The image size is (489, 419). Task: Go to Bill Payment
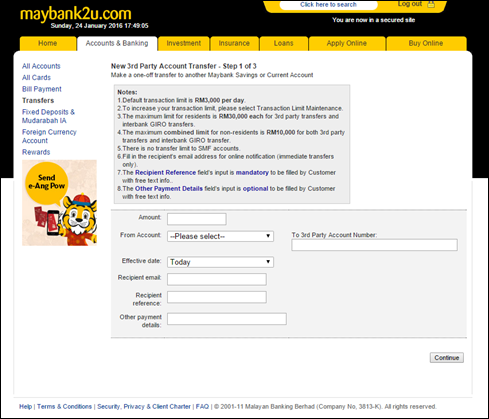(42, 89)
